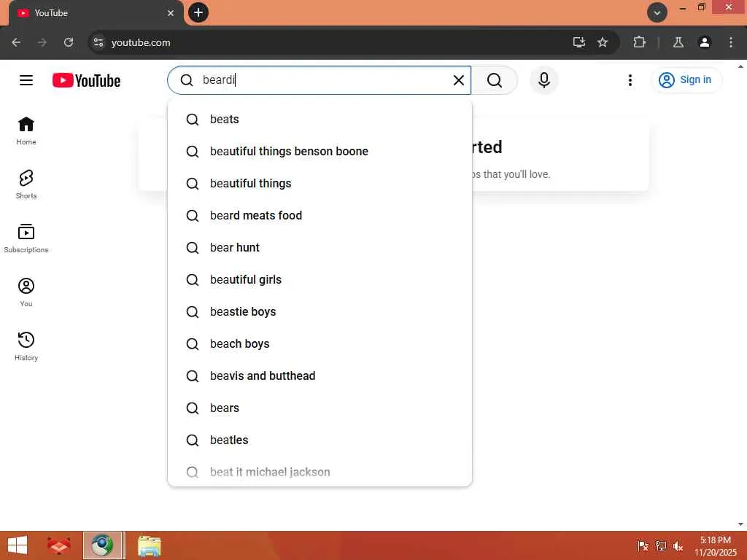Open a new browser tab
Image resolution: width=747 pixels, height=560 pixels.
point(198,12)
